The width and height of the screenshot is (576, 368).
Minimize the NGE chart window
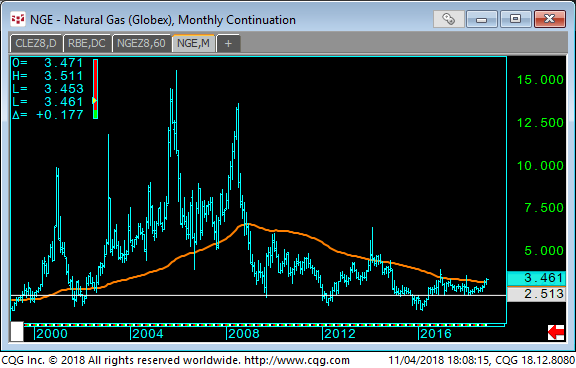[x=482, y=19]
